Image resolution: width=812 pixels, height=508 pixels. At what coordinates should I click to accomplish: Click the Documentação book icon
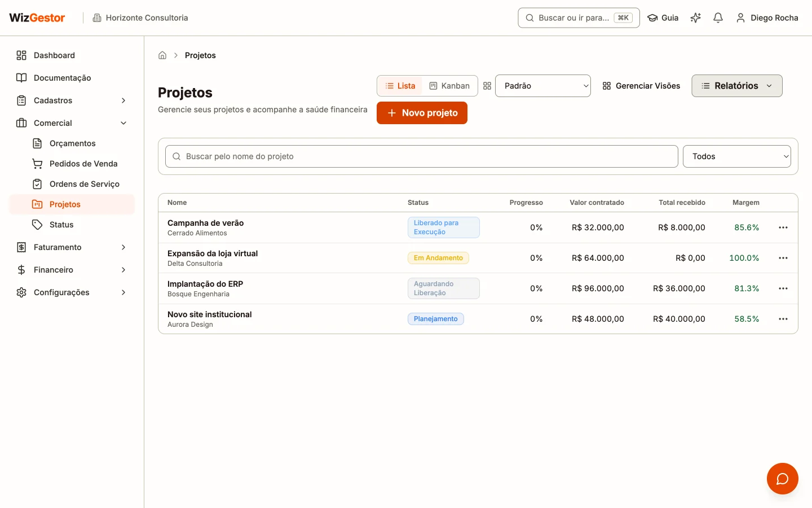tap(21, 78)
